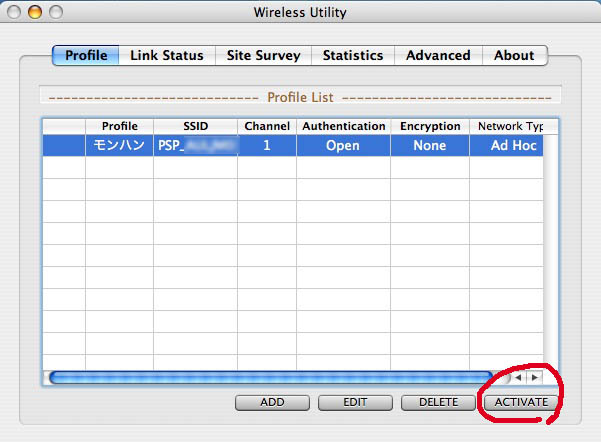
Task: Click the Network Type column header
Action: pos(507,127)
